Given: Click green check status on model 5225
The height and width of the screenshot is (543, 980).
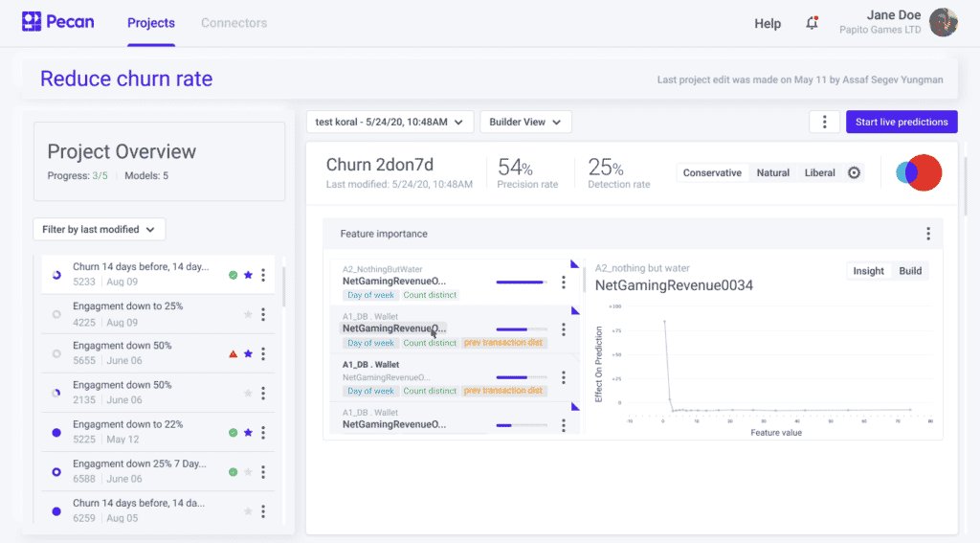Looking at the screenshot, I should 234,432.
